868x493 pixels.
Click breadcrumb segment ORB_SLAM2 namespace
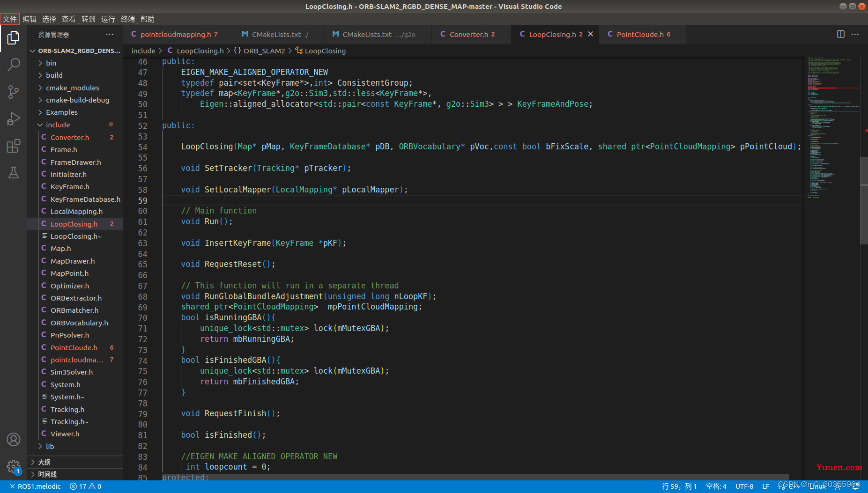click(x=260, y=51)
